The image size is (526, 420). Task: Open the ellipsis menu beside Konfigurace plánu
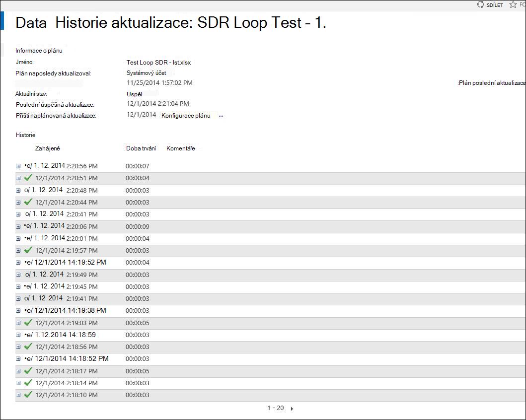click(x=221, y=116)
